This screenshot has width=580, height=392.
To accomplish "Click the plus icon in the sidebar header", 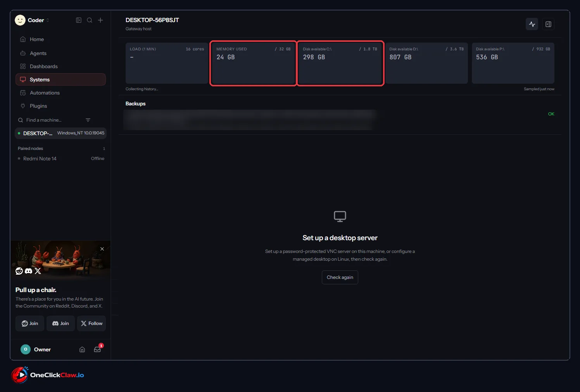I will pyautogui.click(x=100, y=20).
